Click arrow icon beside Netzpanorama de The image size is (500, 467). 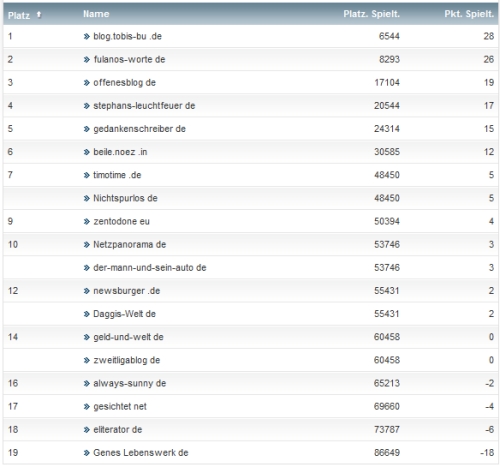tap(87, 245)
